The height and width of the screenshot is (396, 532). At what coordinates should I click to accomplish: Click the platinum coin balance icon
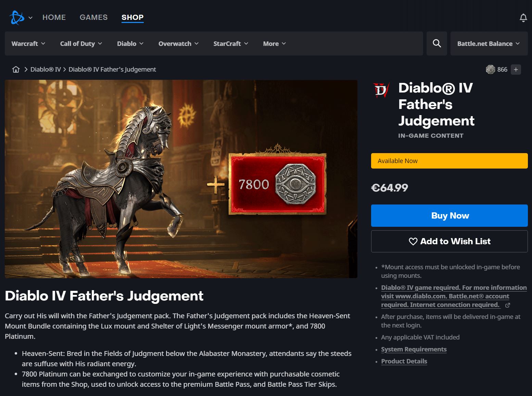(x=490, y=70)
